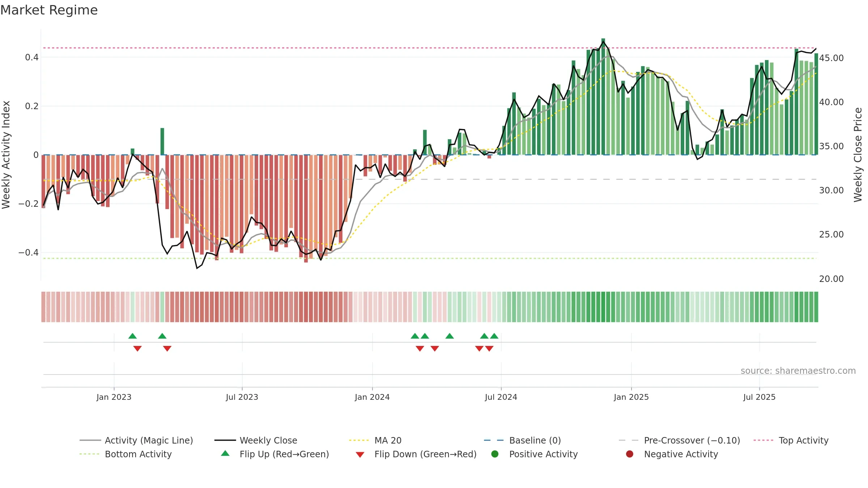Toggle Flip Up (Red→Green) legend entry
868x488 pixels.
pos(275,454)
